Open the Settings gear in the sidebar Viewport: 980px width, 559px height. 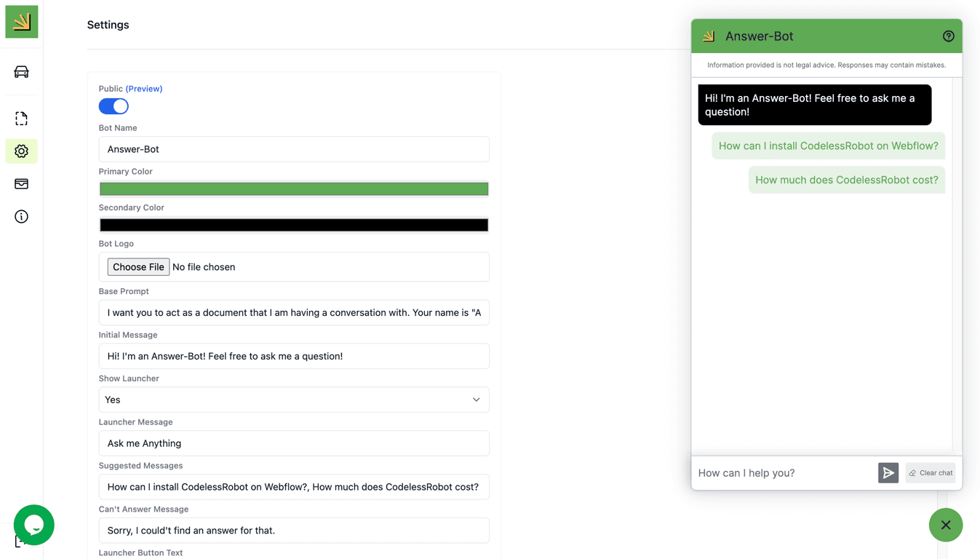coord(21,151)
